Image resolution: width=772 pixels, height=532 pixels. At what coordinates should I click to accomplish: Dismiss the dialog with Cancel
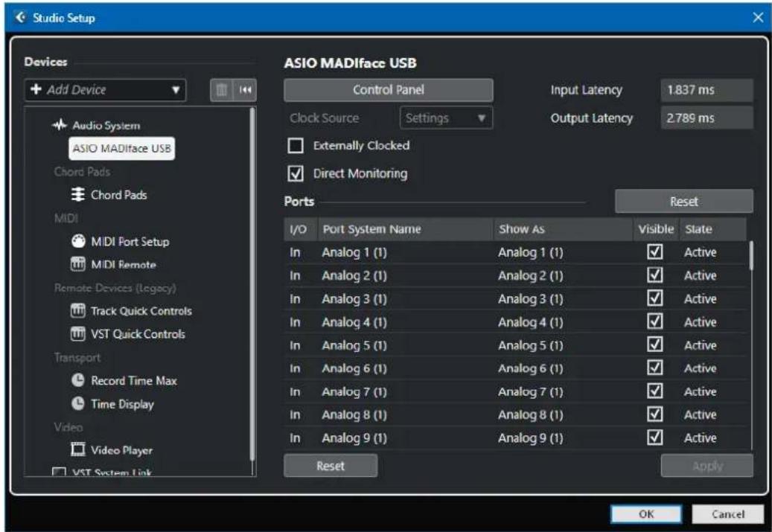click(727, 514)
